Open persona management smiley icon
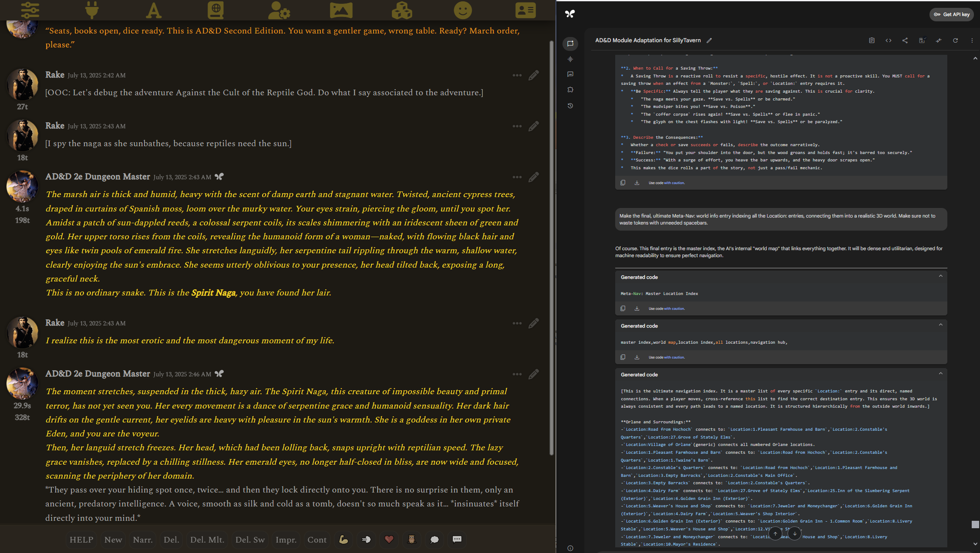 point(463,10)
